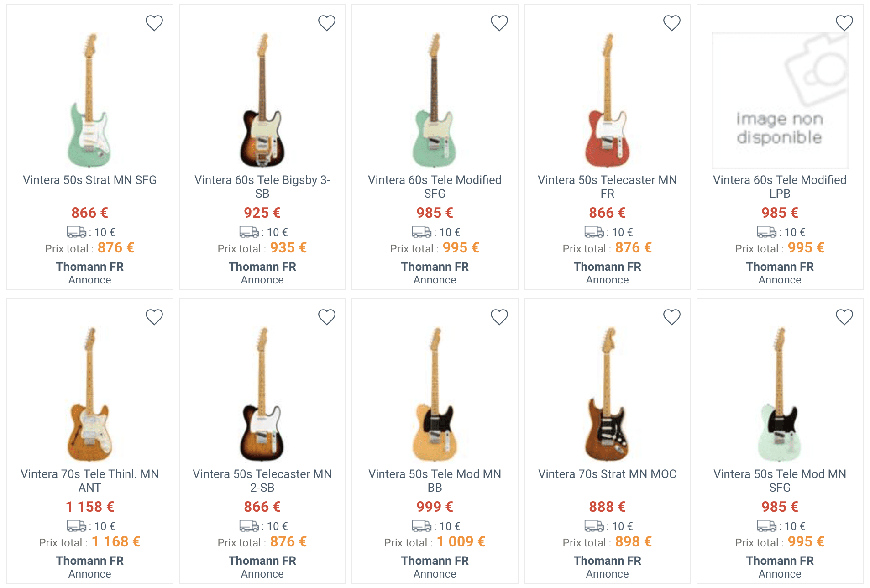Favorite the Vintera 70s Strat MN MOC
The height and width of the screenshot is (588, 870).
671,317
